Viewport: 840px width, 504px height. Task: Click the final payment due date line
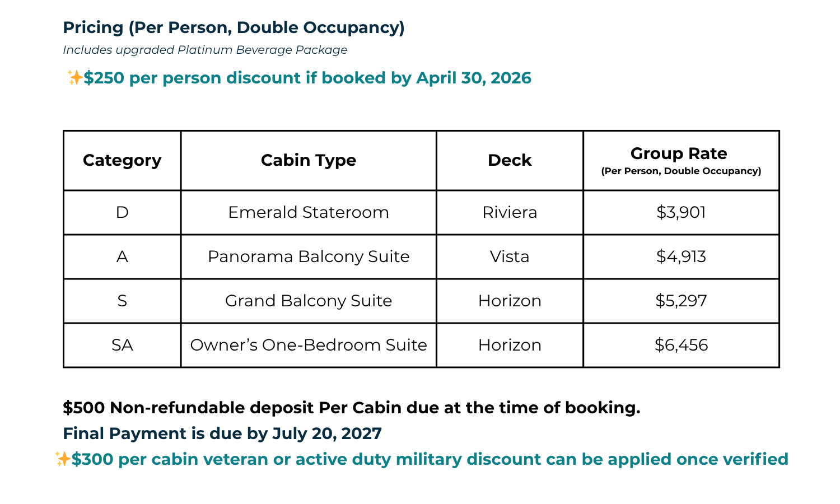pos(222,433)
